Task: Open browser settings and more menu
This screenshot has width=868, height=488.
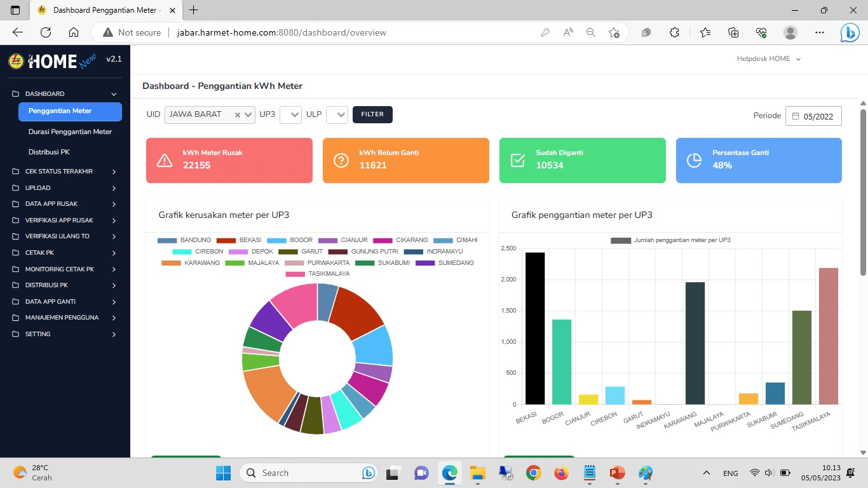Action: pyautogui.click(x=820, y=32)
